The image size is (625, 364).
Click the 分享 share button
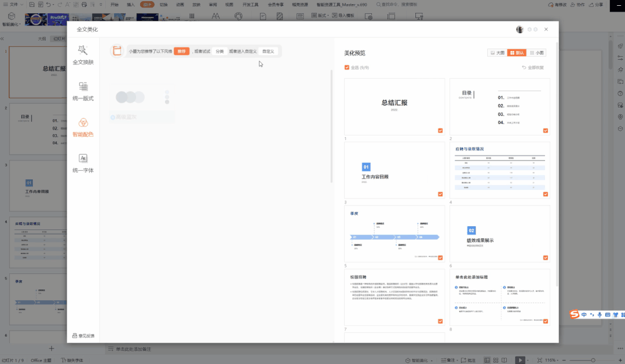coord(596,5)
